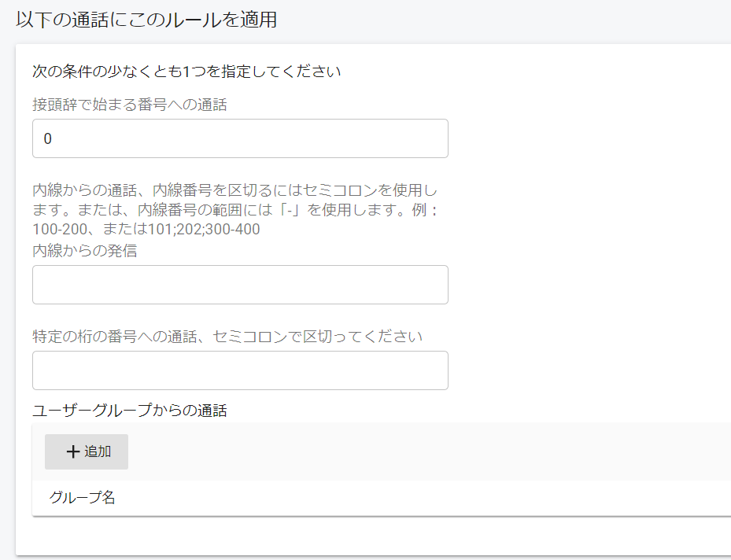This screenshot has height=560, width=731.
Task: Click the plus icon on 追加 button
Action: tap(72, 451)
